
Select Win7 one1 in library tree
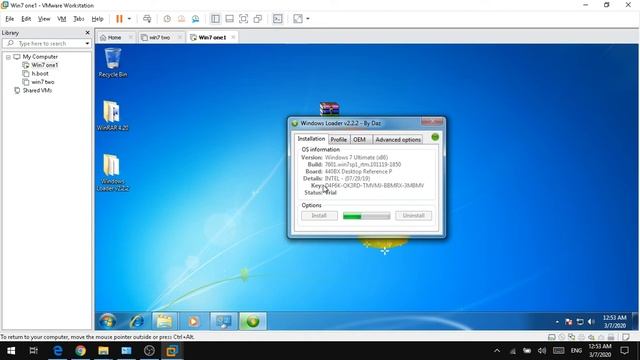click(44, 65)
